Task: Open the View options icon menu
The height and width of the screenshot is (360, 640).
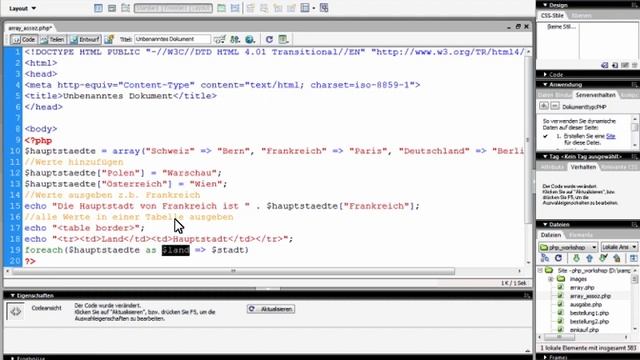Action: [283, 39]
